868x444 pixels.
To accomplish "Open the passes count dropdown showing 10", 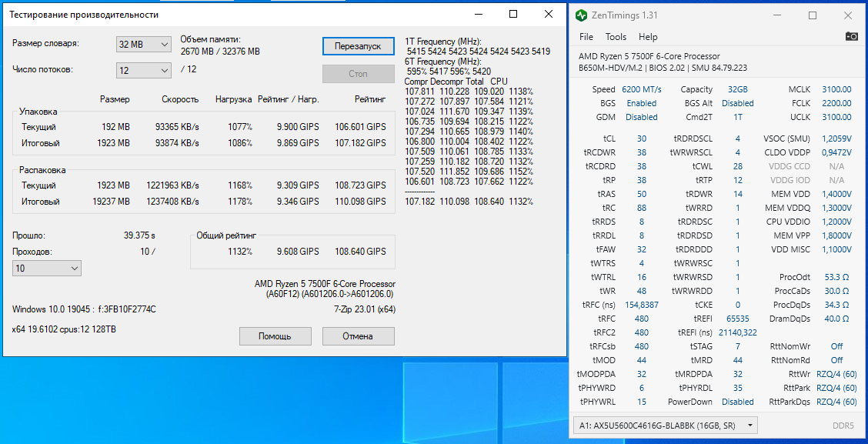I will tap(47, 269).
